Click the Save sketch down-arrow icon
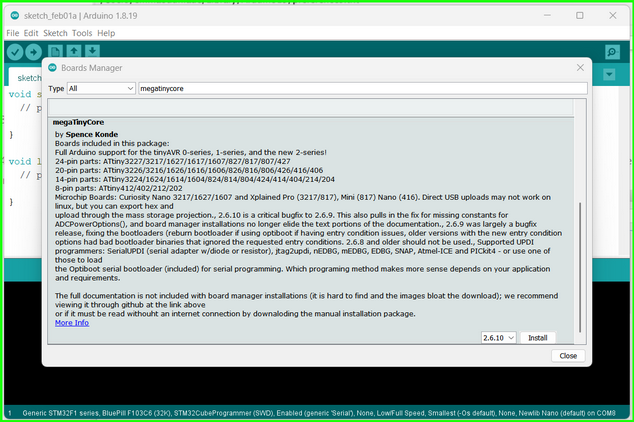 92,52
